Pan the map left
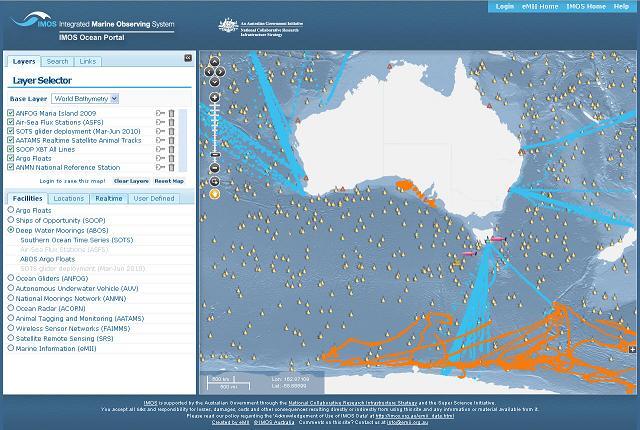The image size is (640, 430). [209, 72]
